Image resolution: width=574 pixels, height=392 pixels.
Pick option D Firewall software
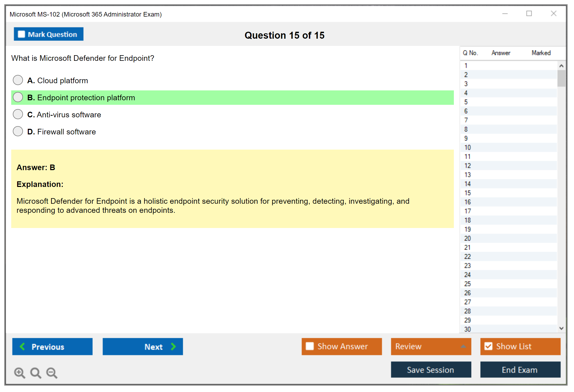click(x=18, y=131)
